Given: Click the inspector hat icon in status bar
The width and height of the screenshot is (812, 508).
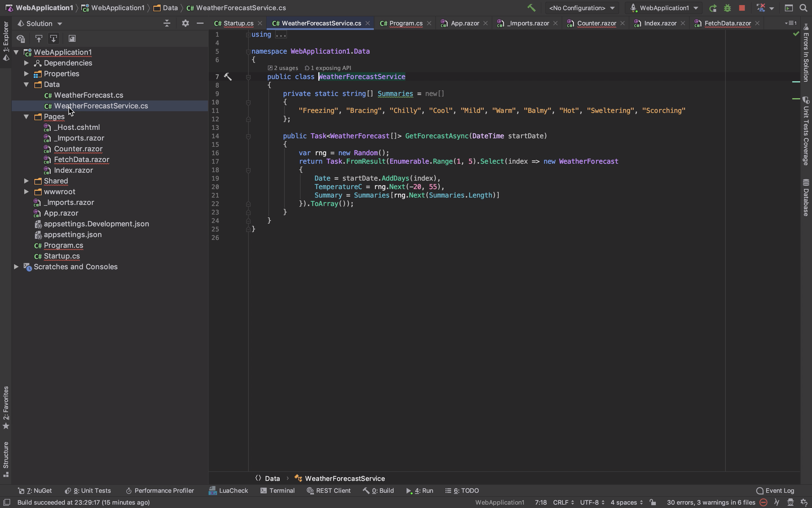Looking at the screenshot, I should point(790,502).
